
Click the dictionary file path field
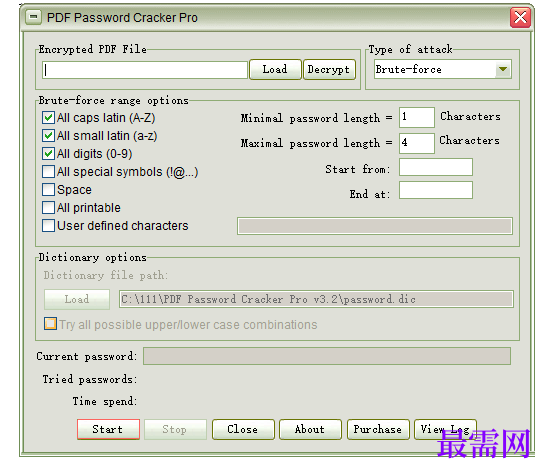316,299
